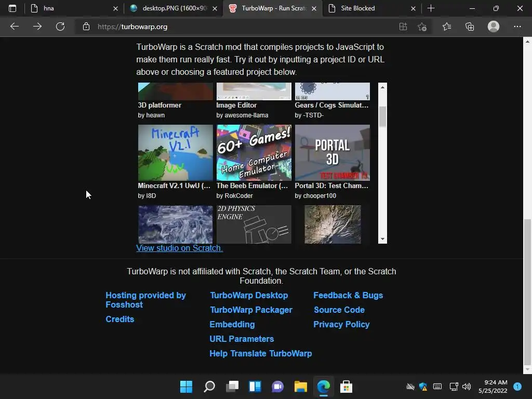Open The Beeb Emulator project thumbnail
532x399 pixels.
click(x=254, y=153)
